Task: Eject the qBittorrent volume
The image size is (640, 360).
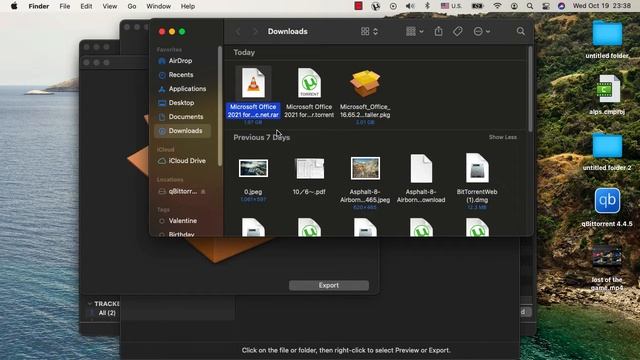Action: (203, 191)
